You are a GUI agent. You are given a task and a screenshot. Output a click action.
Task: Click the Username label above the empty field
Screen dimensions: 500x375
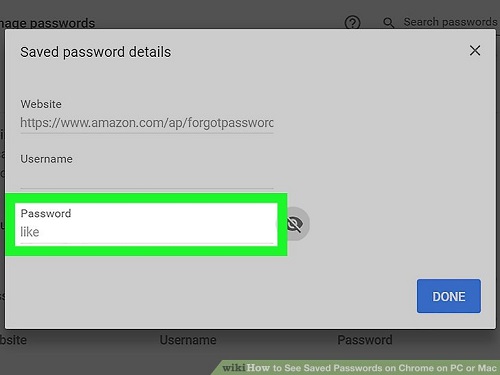pyautogui.click(x=46, y=159)
